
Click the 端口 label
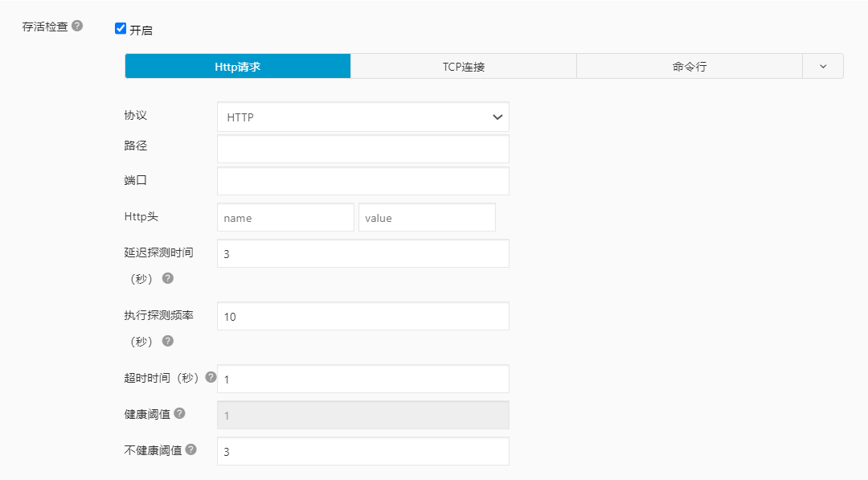136,180
